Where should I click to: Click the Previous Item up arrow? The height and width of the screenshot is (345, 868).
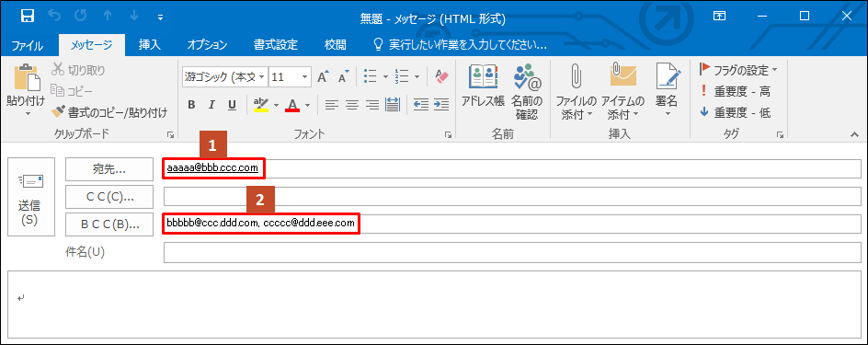pos(108,17)
